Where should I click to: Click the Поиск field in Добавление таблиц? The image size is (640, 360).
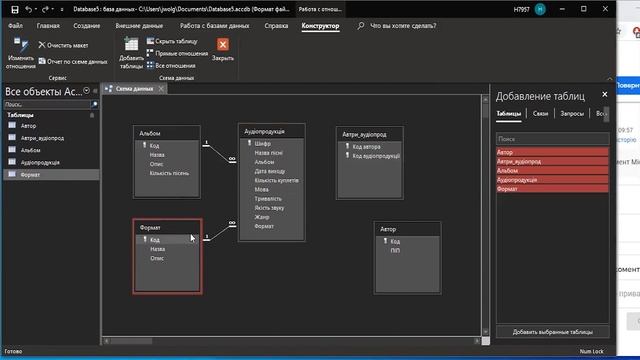click(x=552, y=139)
